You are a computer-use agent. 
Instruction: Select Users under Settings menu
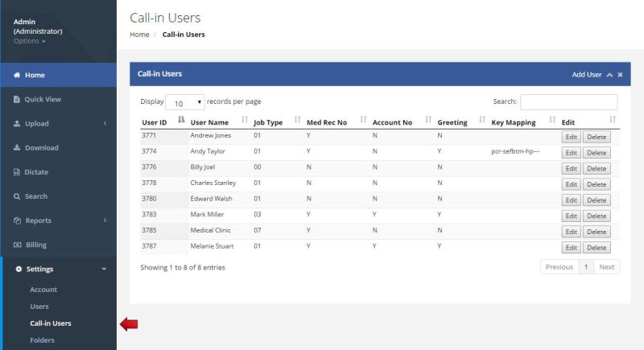coord(39,307)
